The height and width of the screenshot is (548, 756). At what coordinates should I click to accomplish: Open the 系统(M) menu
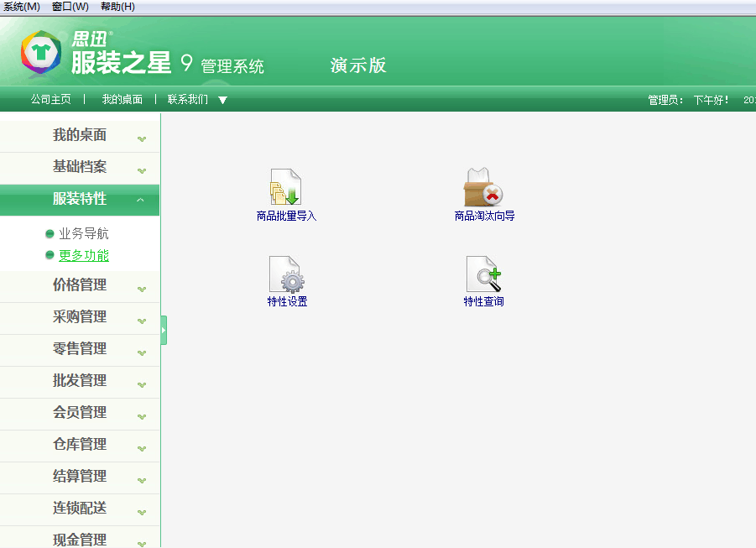(22, 7)
